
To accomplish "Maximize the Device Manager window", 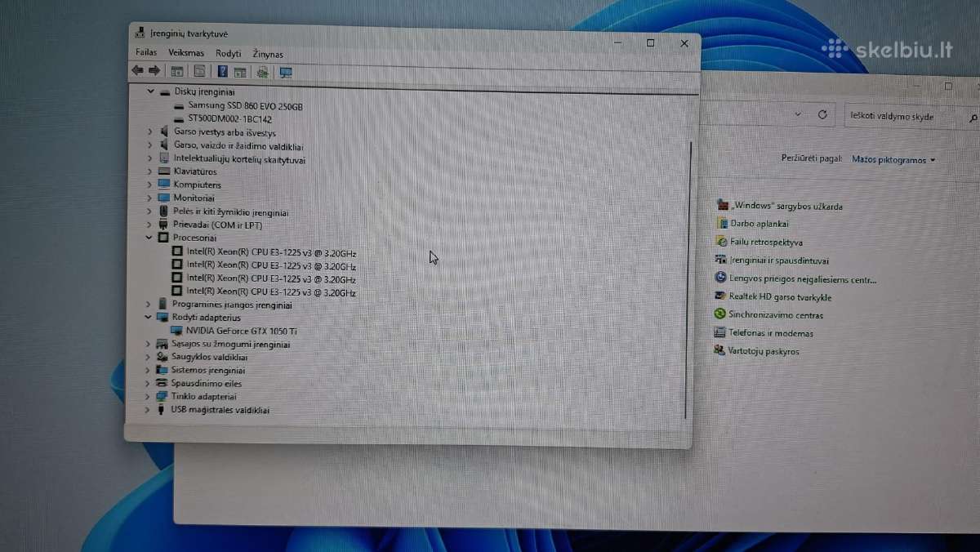I will point(650,43).
